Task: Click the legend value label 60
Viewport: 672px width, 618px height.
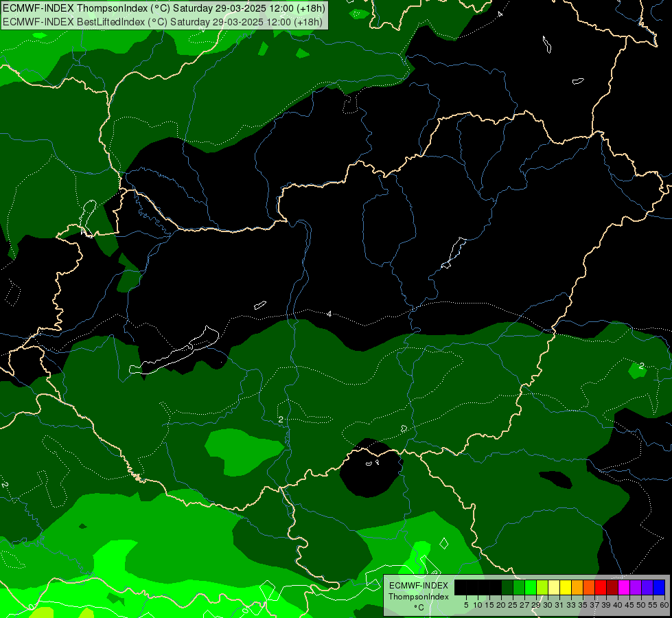Action: click(664, 605)
